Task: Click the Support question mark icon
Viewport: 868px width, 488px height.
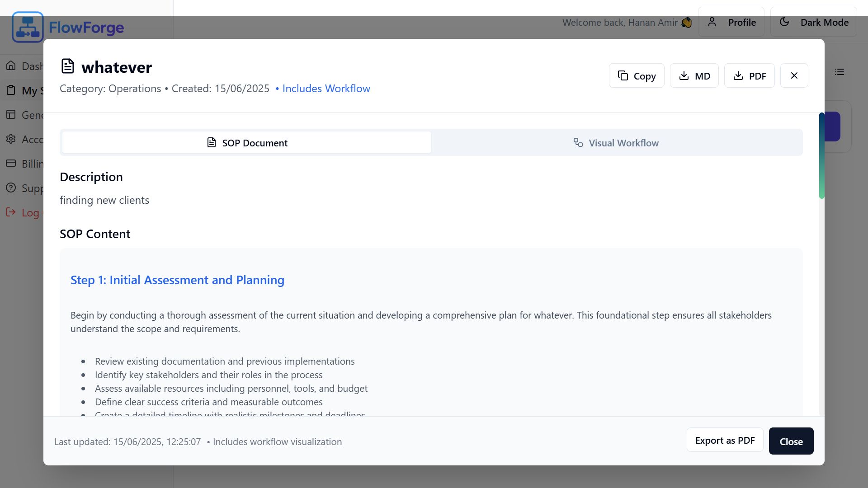Action: click(x=11, y=188)
